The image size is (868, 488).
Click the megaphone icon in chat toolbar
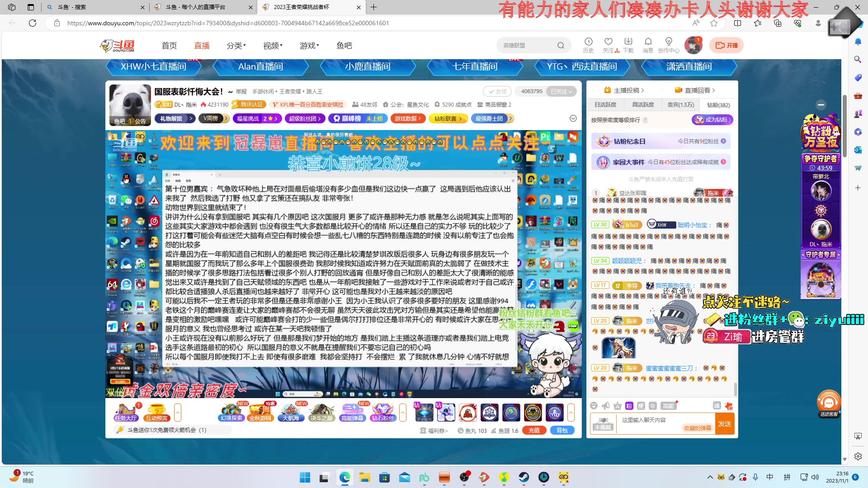[x=606, y=406]
